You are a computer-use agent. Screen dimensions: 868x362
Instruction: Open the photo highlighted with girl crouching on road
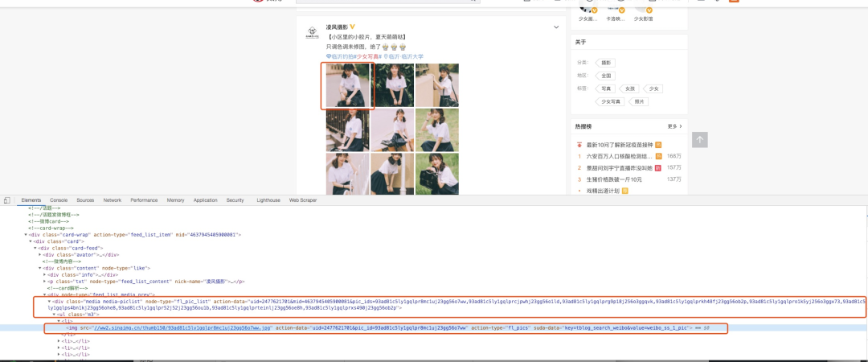coord(347,84)
